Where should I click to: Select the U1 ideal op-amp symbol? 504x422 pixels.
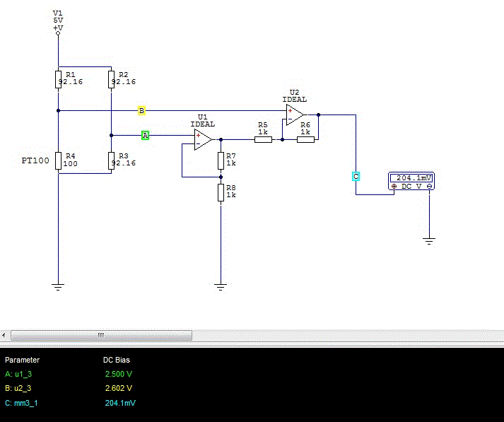click(x=203, y=140)
